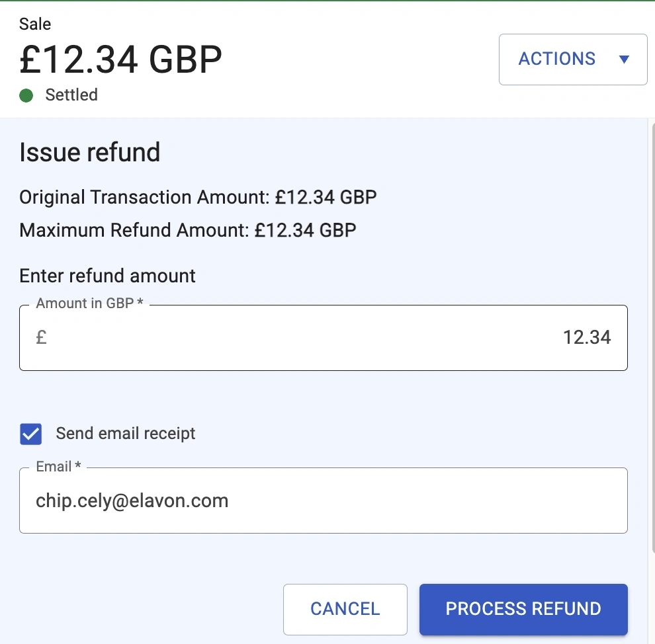Click the chip.cely@elavon.com email text
This screenshot has width=655, height=644.
point(132,501)
